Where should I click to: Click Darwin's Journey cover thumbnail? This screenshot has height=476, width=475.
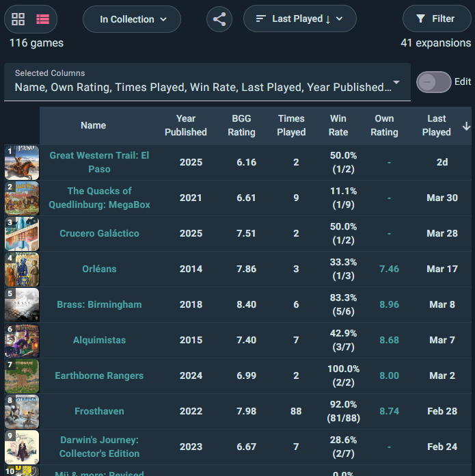click(x=22, y=447)
